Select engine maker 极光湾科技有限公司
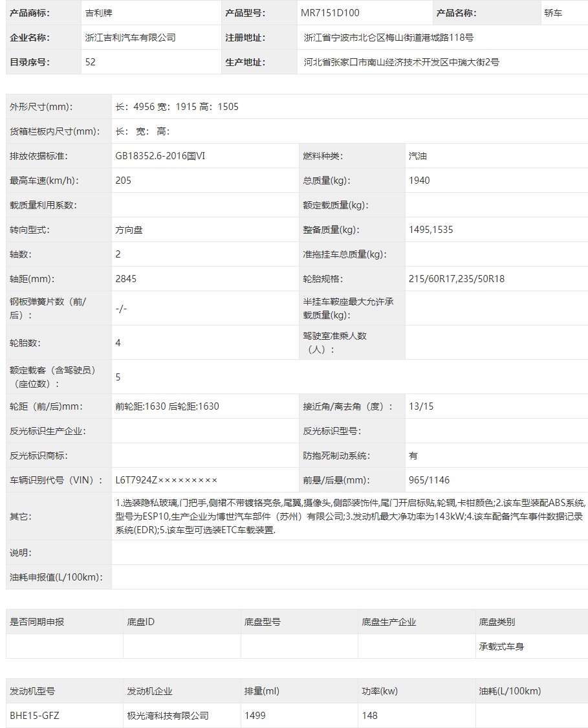This screenshot has height=728, width=588. 168,716
